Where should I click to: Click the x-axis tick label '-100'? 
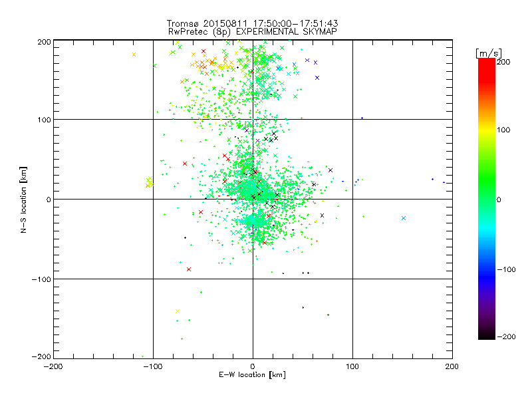(153, 366)
